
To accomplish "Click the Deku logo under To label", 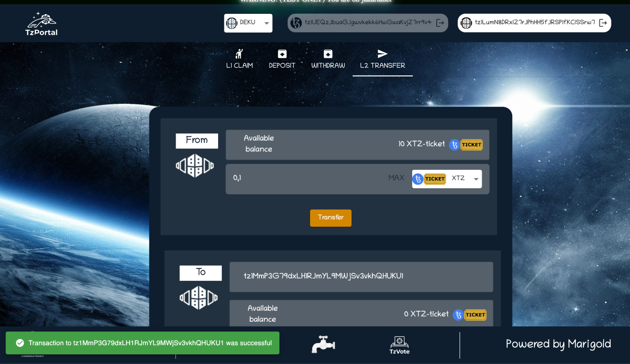I will pos(199,298).
